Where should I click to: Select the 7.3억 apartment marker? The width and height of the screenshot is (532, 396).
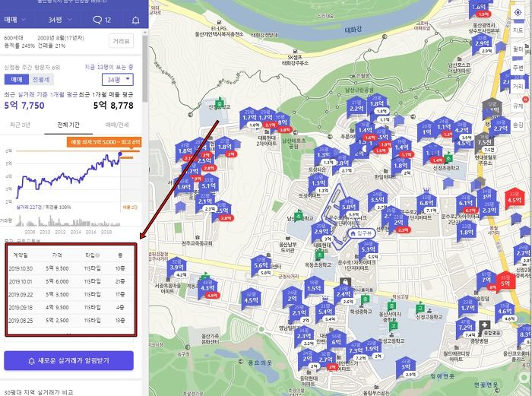pyautogui.click(x=356, y=350)
